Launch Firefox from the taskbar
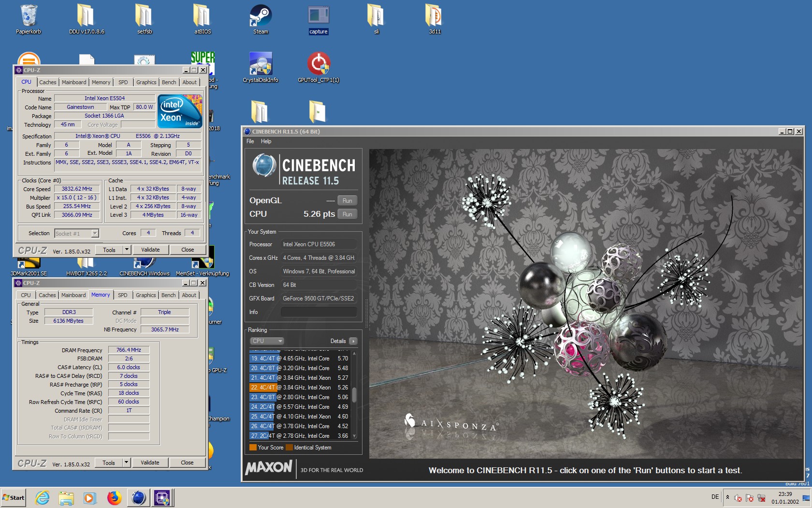 [114, 497]
